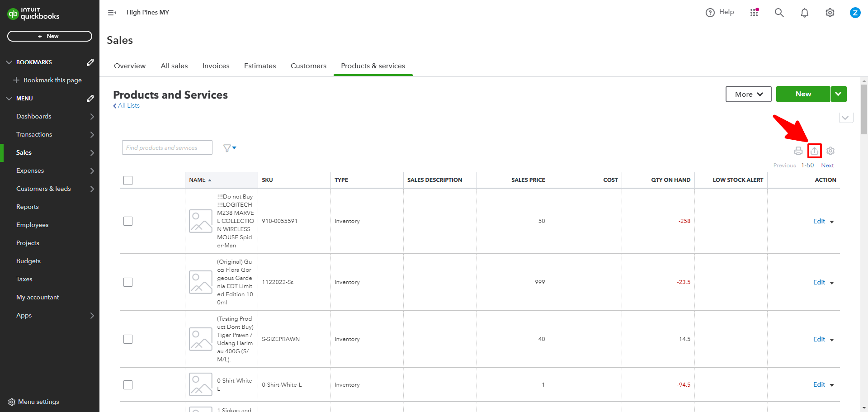This screenshot has width=868, height=412.
Task: Collapse the Menu section
Action: point(9,99)
